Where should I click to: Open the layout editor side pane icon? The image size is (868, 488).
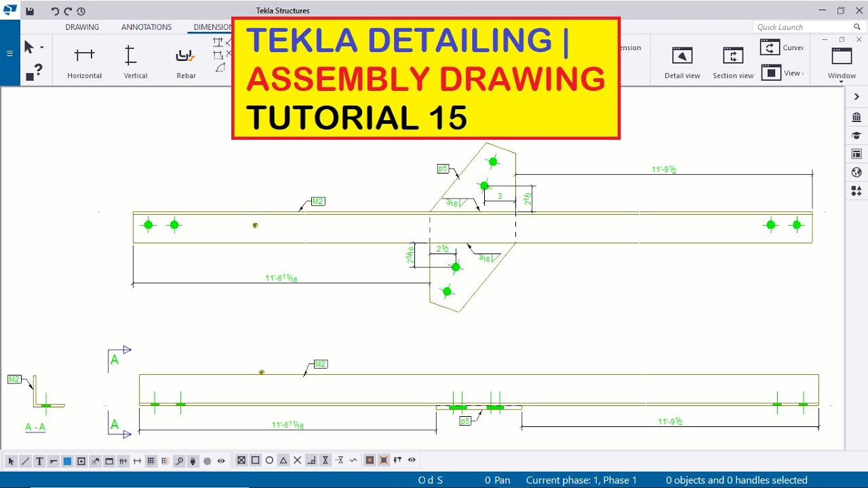[856, 154]
